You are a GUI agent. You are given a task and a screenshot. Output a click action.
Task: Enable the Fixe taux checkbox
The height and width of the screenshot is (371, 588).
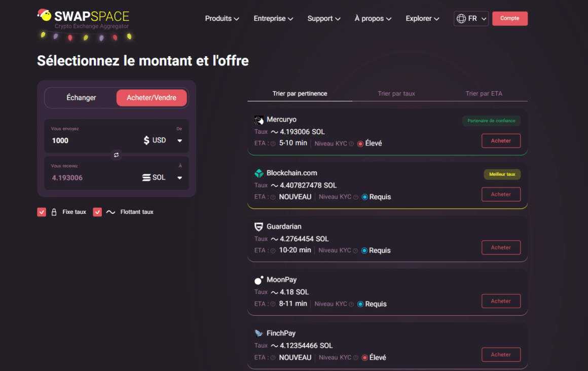tap(42, 212)
